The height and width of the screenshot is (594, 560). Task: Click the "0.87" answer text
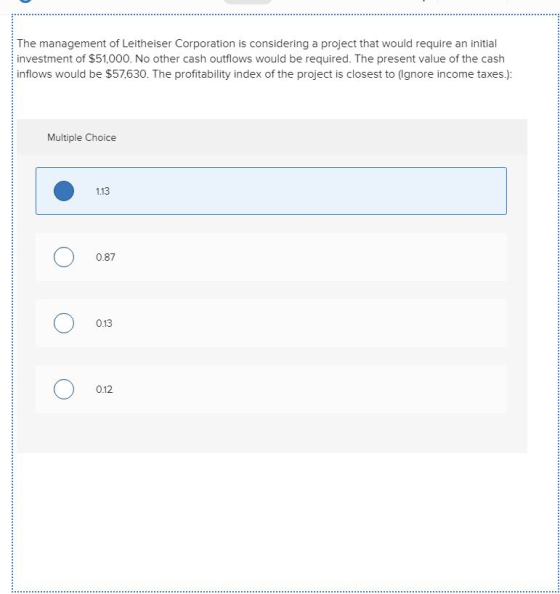pyautogui.click(x=105, y=257)
